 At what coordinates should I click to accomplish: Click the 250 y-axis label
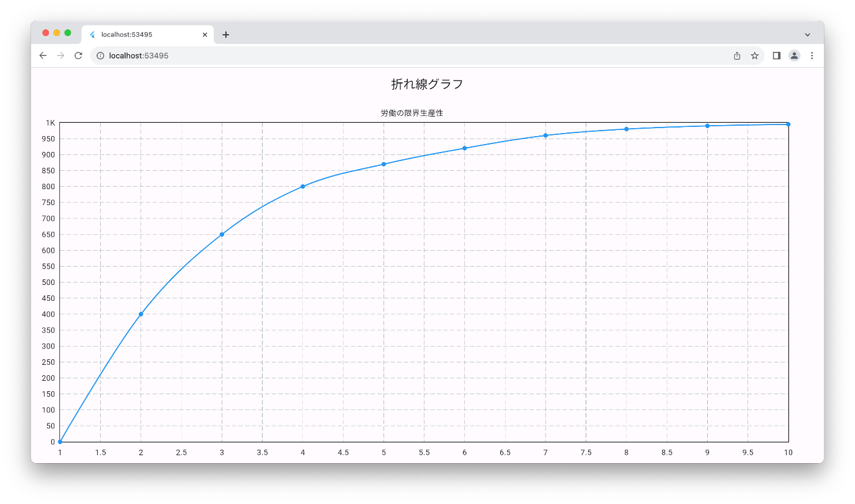(49, 362)
